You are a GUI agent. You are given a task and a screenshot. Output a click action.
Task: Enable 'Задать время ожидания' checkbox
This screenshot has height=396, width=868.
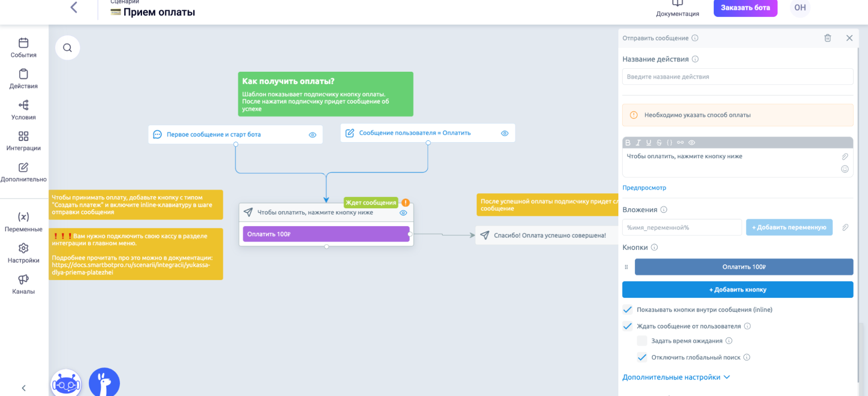tap(642, 341)
